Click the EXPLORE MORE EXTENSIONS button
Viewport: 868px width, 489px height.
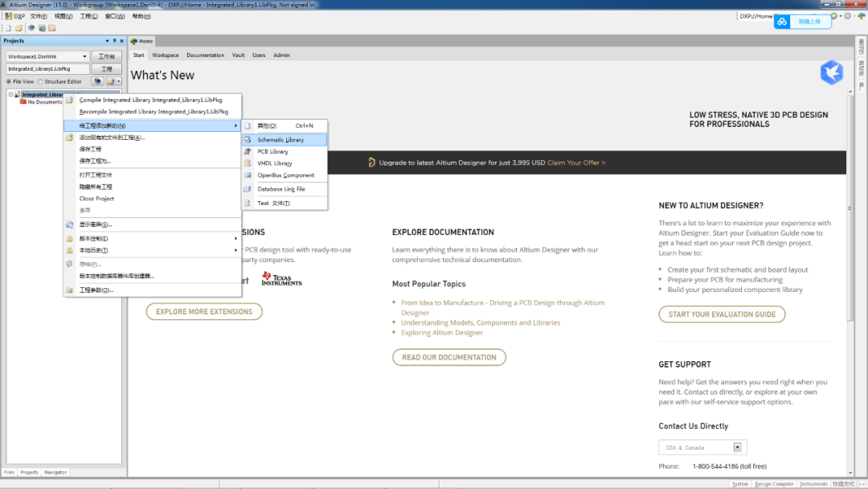pyautogui.click(x=204, y=312)
